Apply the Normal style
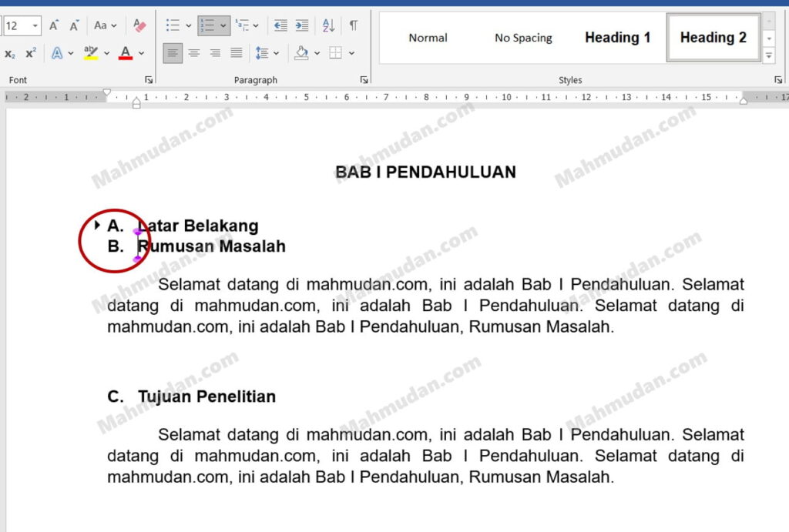789x532 pixels. pyautogui.click(x=428, y=38)
